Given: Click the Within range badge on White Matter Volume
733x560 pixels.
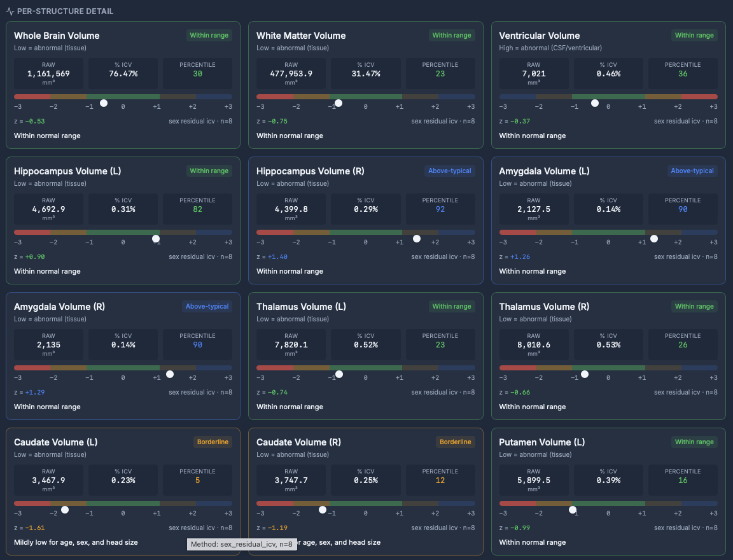Looking at the screenshot, I should coord(452,35).
